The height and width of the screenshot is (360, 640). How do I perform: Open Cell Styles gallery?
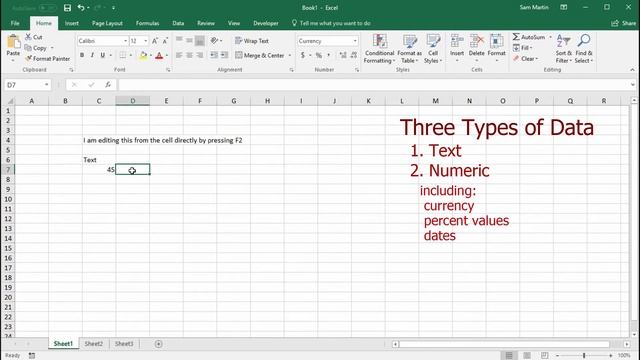(433, 49)
